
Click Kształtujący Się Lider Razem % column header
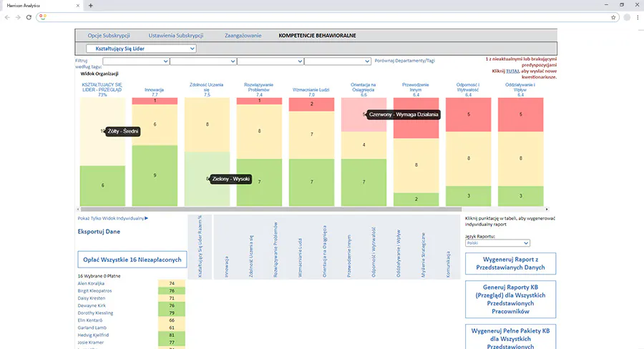200,246
